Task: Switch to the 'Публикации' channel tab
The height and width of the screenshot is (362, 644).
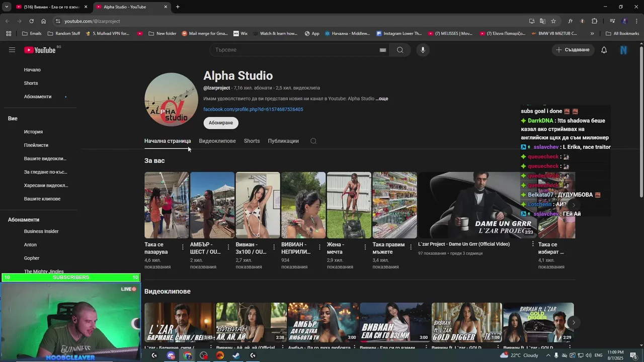Action: 283,141
